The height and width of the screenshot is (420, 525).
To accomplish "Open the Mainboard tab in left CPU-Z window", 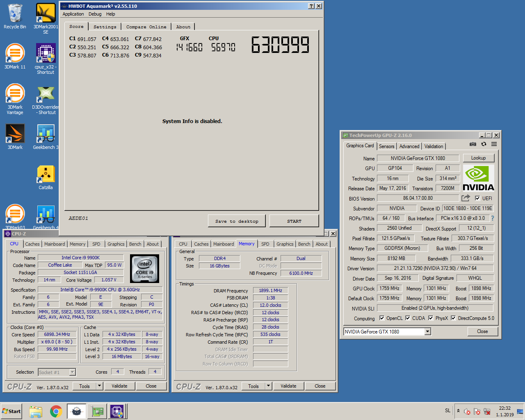I will (55, 244).
